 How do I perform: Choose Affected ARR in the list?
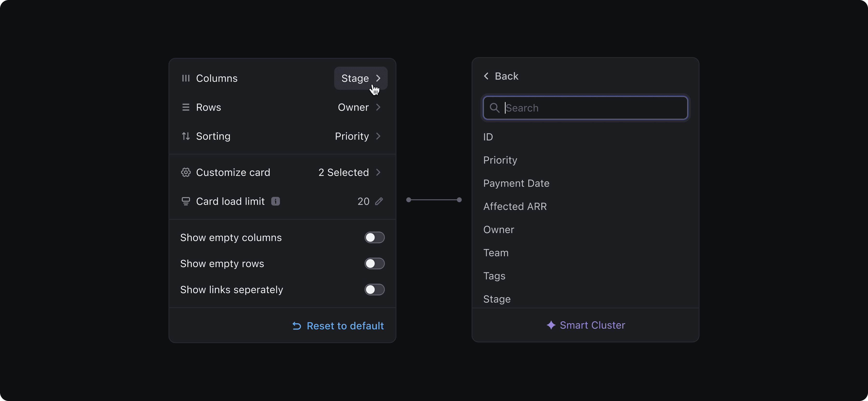point(515,206)
